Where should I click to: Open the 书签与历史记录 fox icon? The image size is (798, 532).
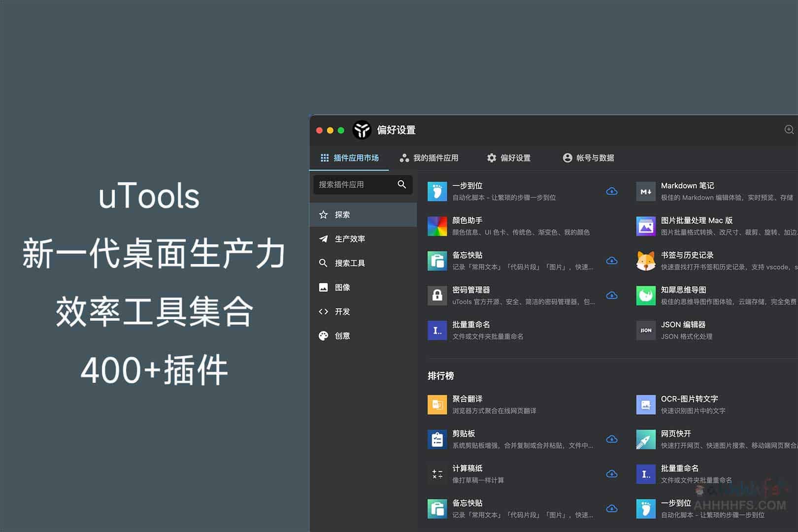click(646, 261)
